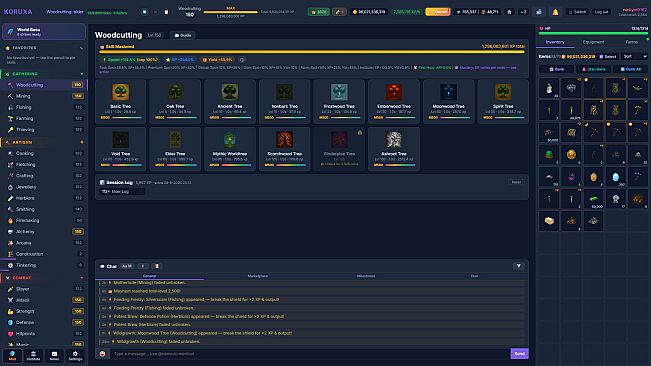651x366 pixels.
Task: Collapse the Gathering section
Action: coord(82,74)
